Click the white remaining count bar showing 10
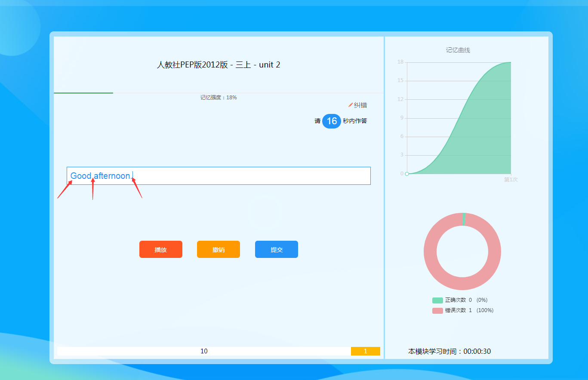The image size is (588, 380). 204,351
